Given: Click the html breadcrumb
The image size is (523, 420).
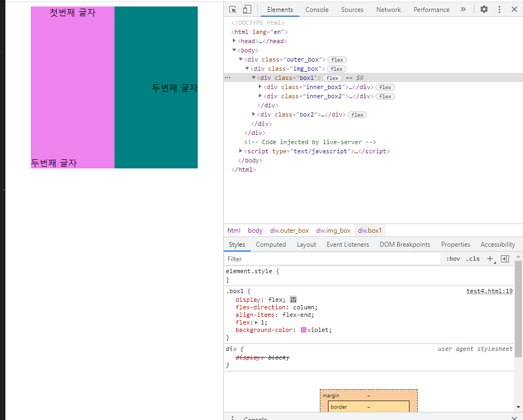Looking at the screenshot, I should [234, 231].
